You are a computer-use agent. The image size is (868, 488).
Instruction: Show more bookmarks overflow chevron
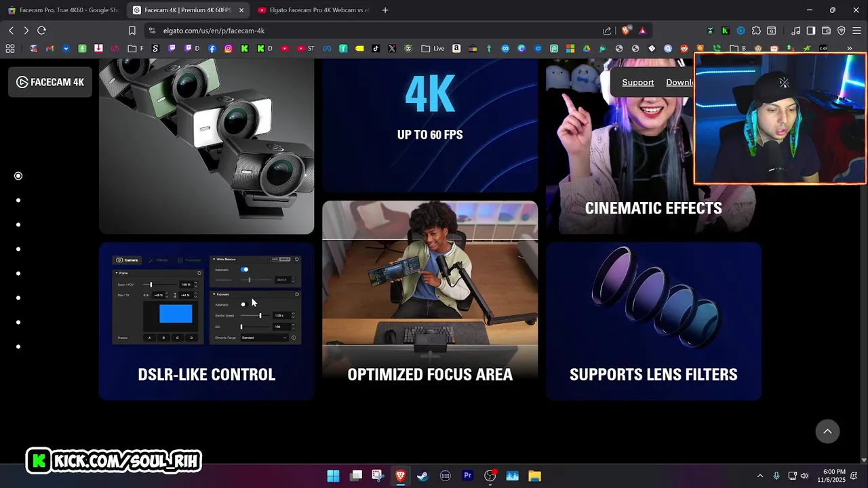pyautogui.click(x=850, y=48)
